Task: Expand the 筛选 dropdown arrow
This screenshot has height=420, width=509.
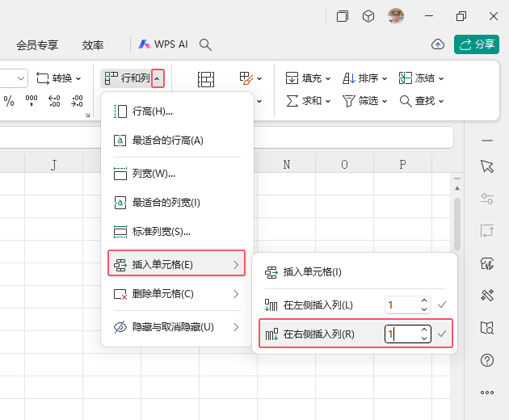Action: coord(385,101)
